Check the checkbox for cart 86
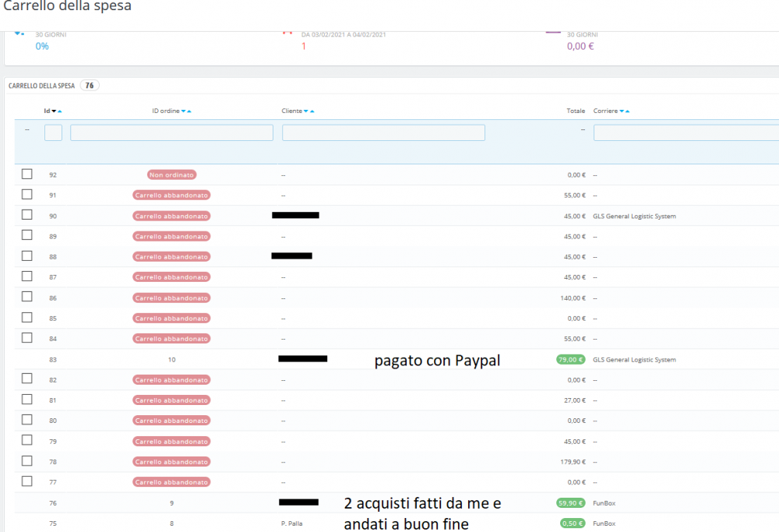Screen dimensions: 779x532 pos(26,298)
